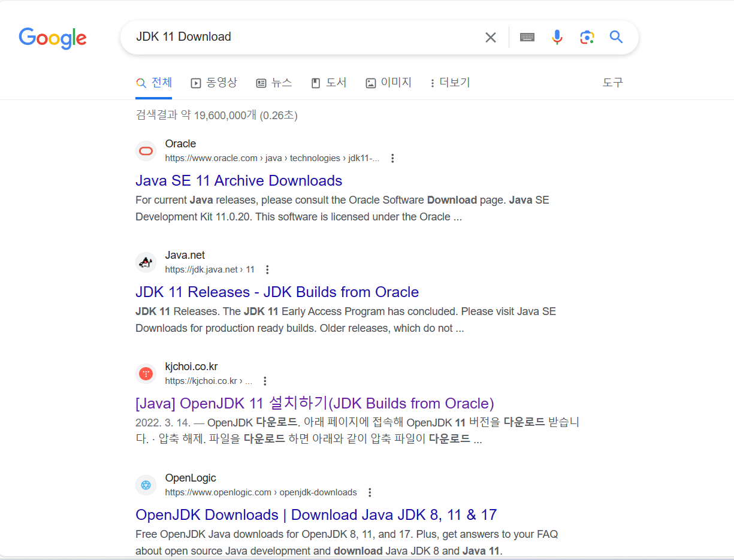734x560 pixels.
Task: Click the Java.net site name text
Action: click(x=185, y=255)
